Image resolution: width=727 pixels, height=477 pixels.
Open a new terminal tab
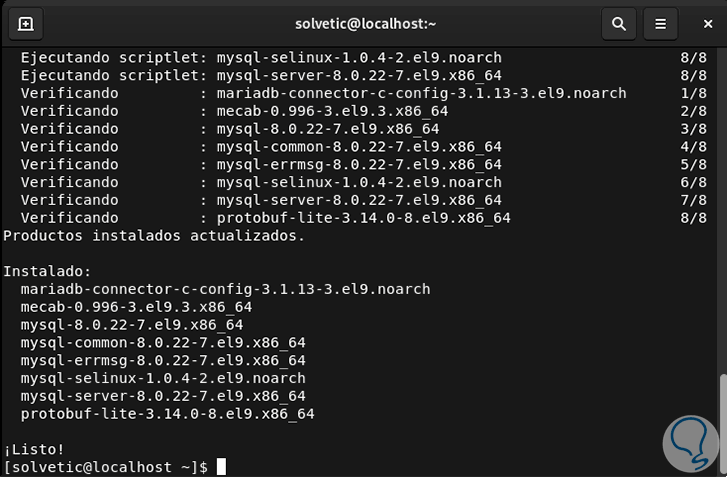25,23
